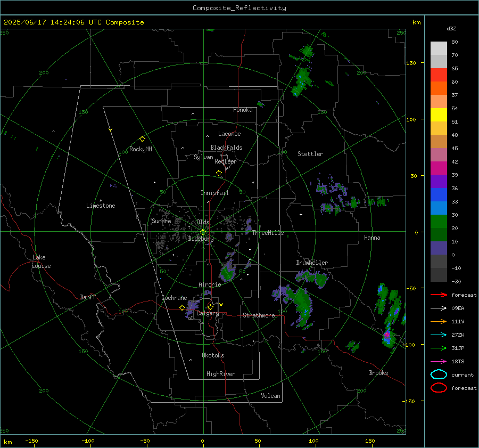Click the Lacombe city label
Viewport: 479px width, 448px height.
pyautogui.click(x=229, y=134)
